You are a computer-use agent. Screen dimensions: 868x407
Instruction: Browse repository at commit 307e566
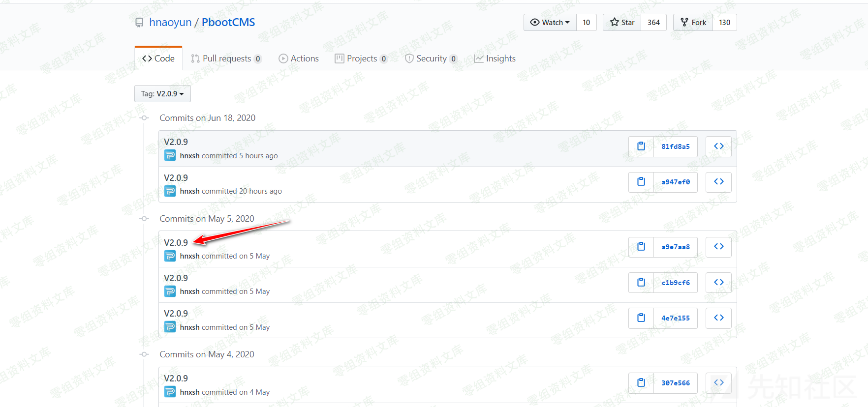point(718,383)
